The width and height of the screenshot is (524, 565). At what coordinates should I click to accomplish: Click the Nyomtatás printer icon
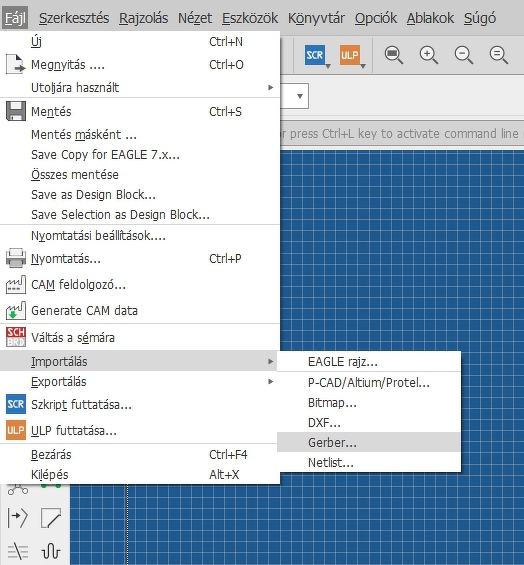click(15, 258)
